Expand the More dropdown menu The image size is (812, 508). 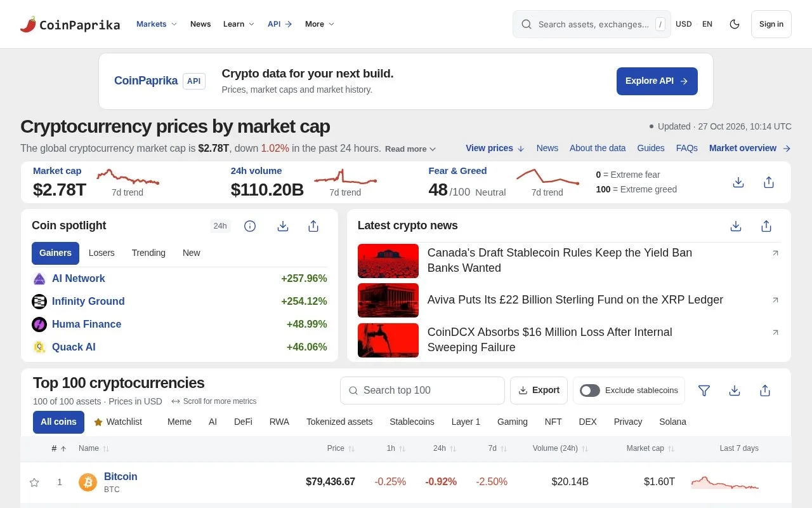click(x=320, y=24)
